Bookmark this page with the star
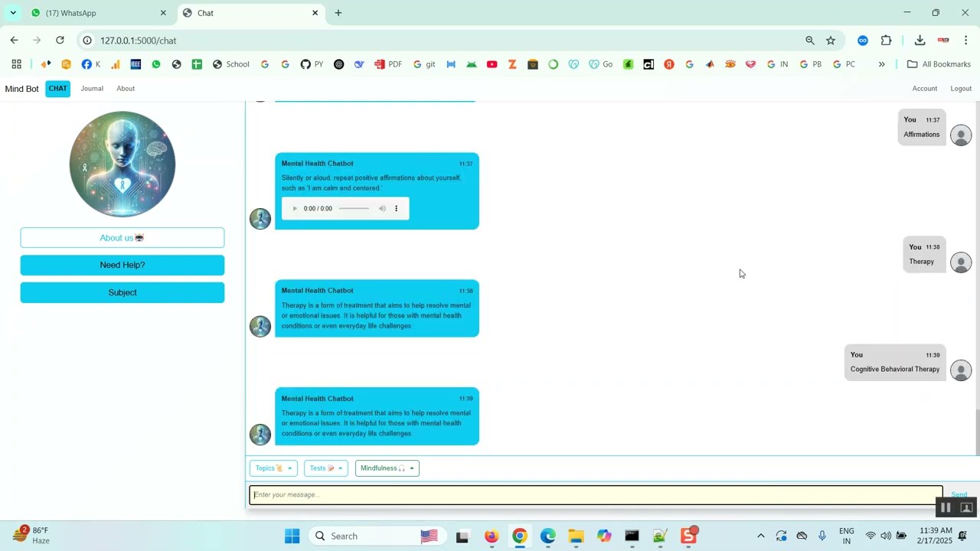This screenshot has height=551, width=980. (x=831, y=41)
